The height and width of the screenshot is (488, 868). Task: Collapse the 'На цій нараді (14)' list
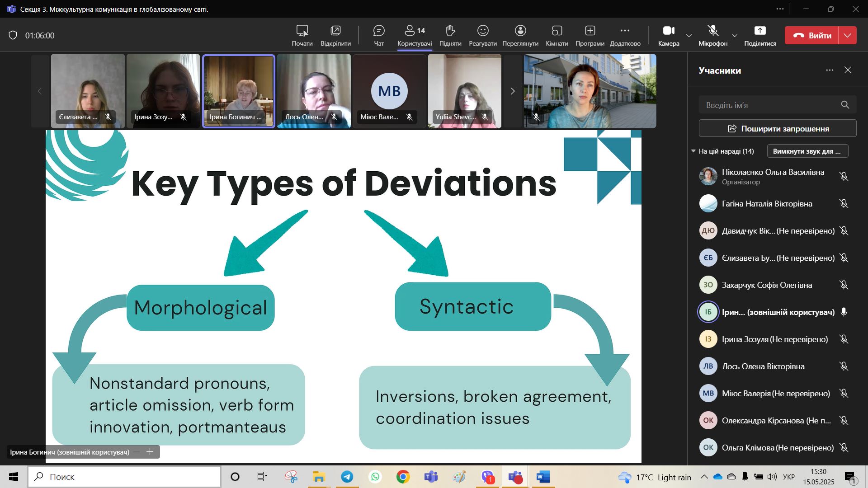pos(693,151)
